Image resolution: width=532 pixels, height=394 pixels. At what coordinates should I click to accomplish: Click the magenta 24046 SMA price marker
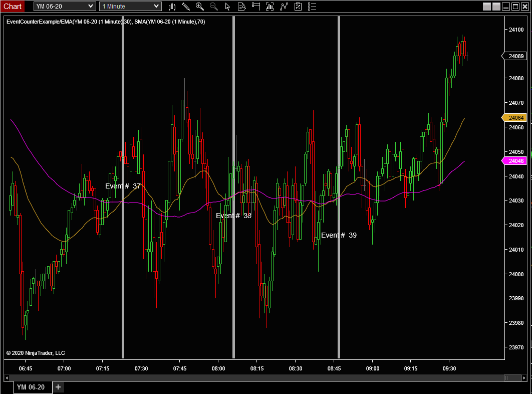(x=514, y=161)
